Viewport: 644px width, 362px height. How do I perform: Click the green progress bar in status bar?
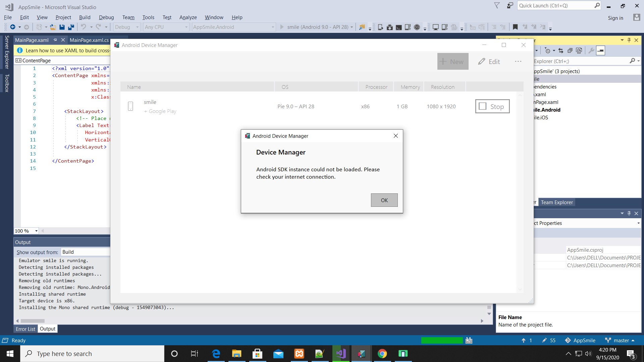click(442, 341)
